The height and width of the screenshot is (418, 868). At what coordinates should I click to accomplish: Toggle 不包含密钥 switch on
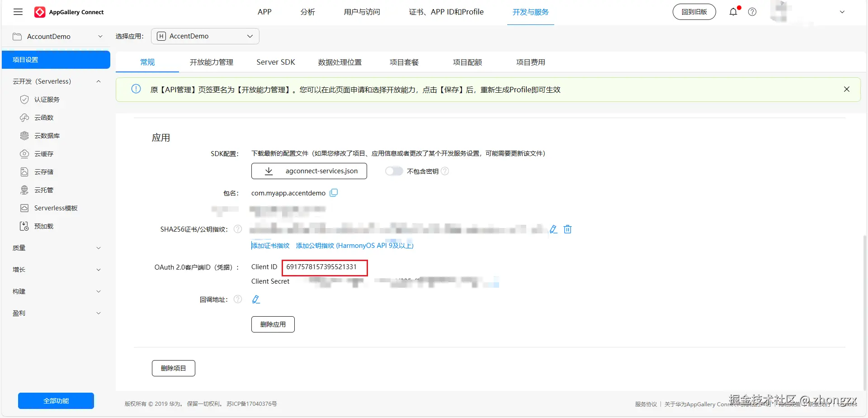pos(394,171)
